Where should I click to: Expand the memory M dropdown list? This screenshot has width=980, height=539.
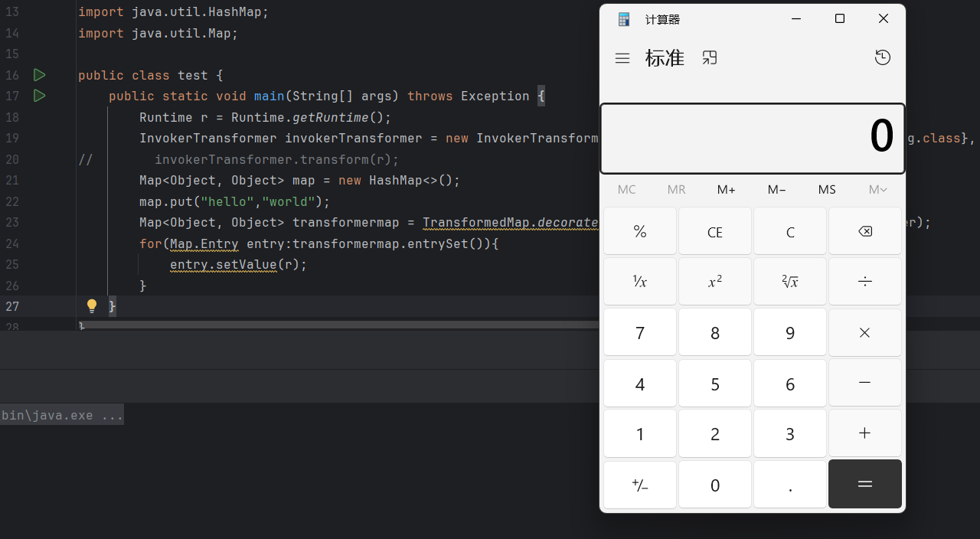coord(877,190)
